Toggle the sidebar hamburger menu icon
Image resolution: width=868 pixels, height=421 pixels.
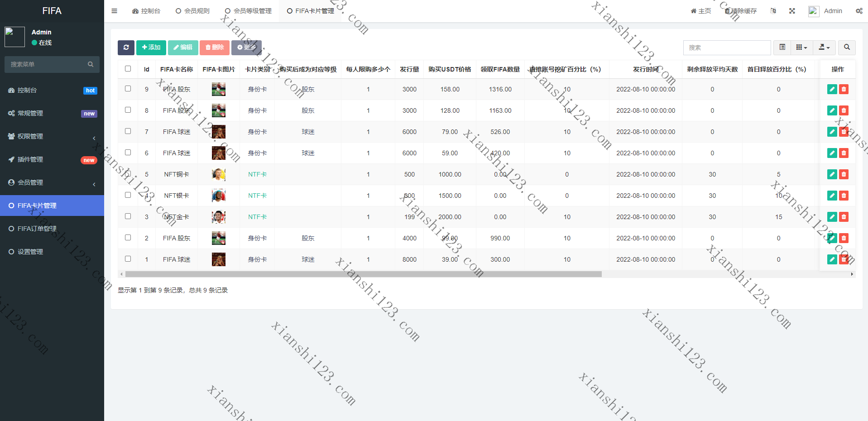click(114, 11)
